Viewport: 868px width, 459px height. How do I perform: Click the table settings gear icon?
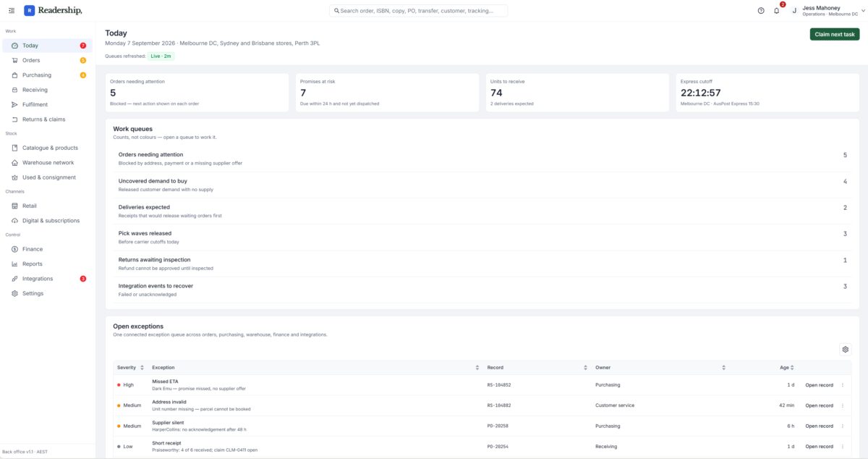(846, 350)
